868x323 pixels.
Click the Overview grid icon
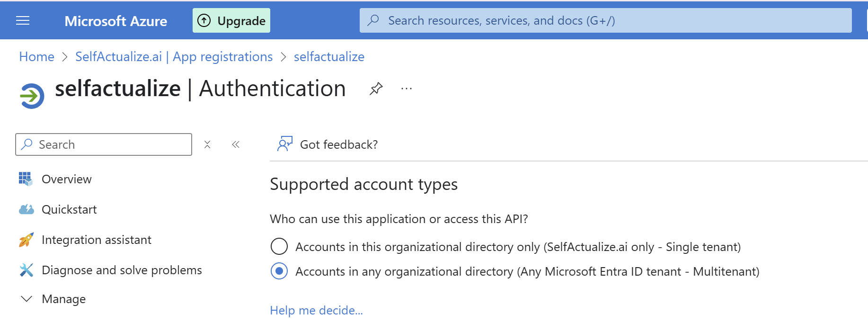26,179
